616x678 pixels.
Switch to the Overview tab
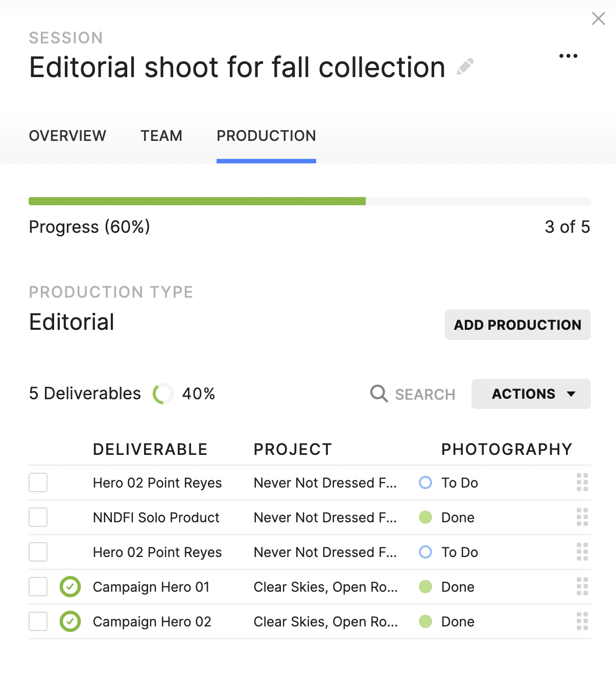pos(67,136)
